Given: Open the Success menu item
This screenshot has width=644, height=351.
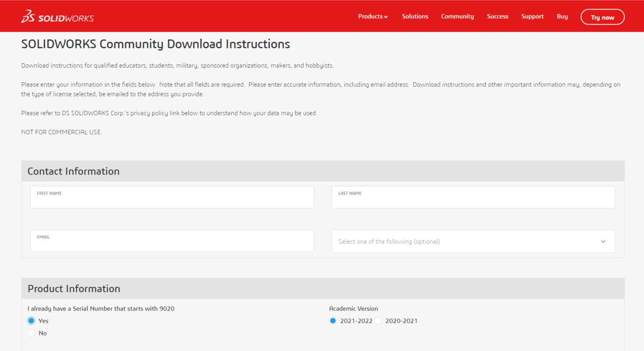Looking at the screenshot, I should (x=497, y=16).
